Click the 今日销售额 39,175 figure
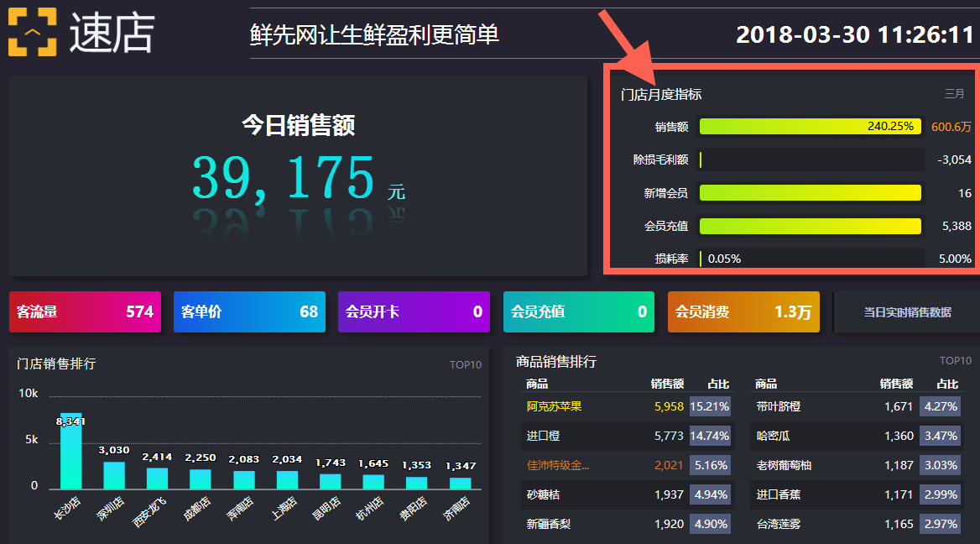Image resolution: width=980 pixels, height=544 pixels. coord(284,178)
